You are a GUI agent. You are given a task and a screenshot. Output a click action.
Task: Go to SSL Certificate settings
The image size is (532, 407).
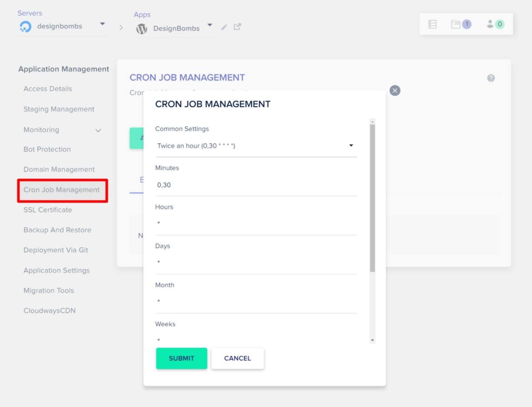tap(47, 210)
